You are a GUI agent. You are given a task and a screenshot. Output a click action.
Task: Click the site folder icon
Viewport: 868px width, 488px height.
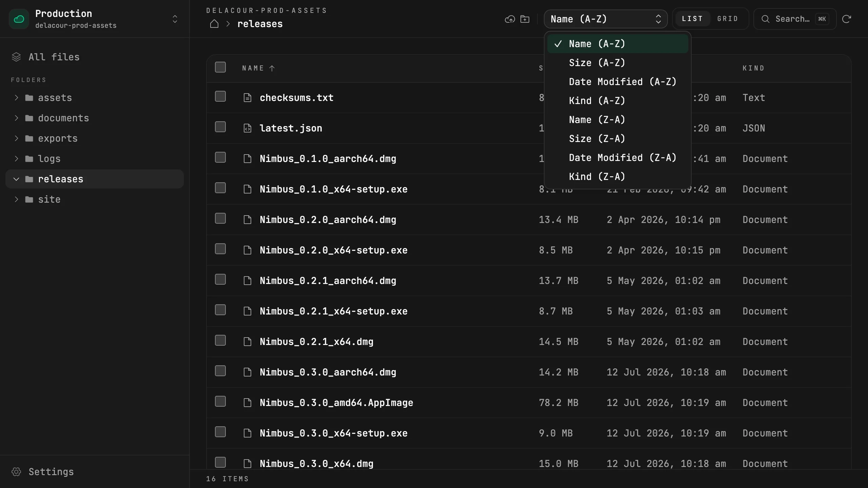click(29, 199)
